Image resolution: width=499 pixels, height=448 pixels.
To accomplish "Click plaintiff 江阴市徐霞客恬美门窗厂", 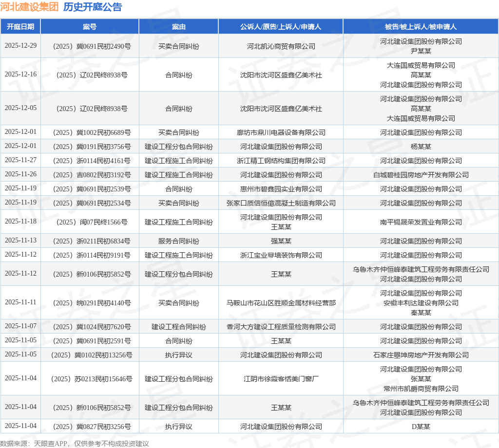I will [281, 379].
